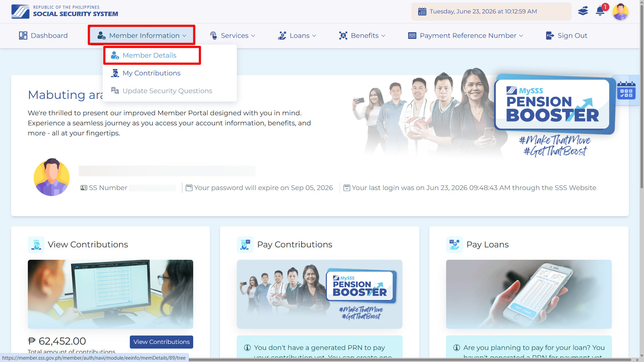Click the View Contributions card icon

pos(36,245)
